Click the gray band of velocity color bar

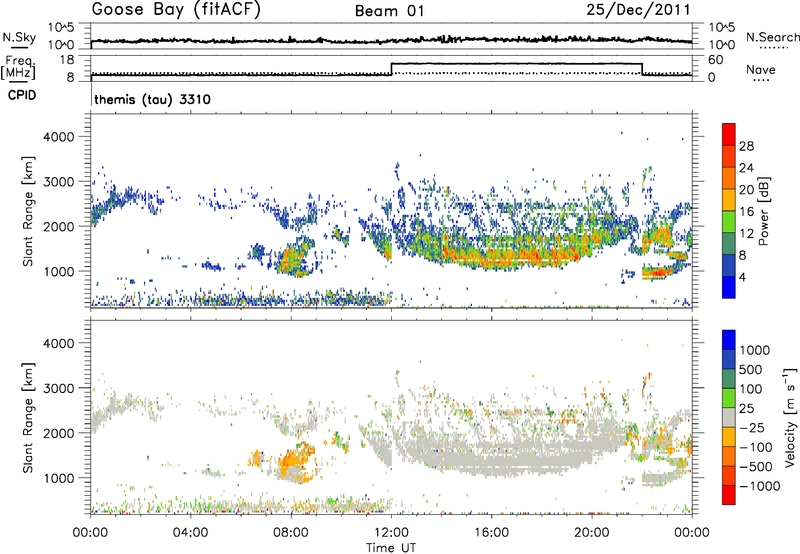pos(729,418)
